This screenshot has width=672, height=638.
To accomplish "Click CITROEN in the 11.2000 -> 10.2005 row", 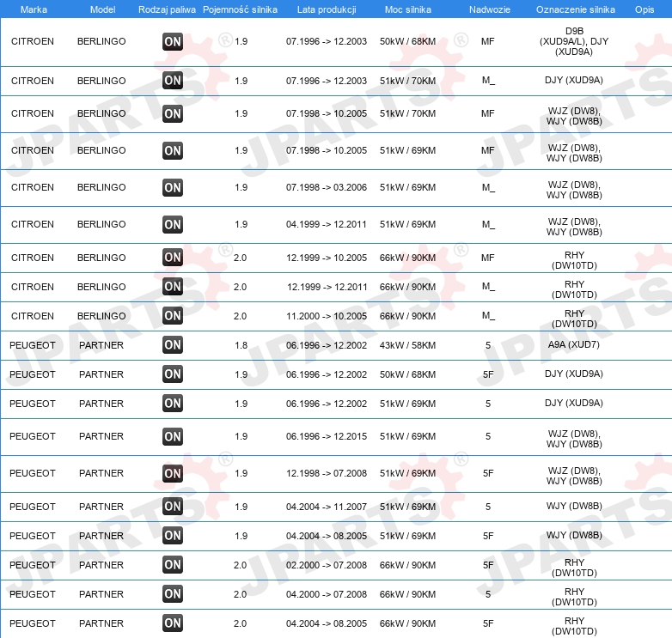I will [33, 316].
